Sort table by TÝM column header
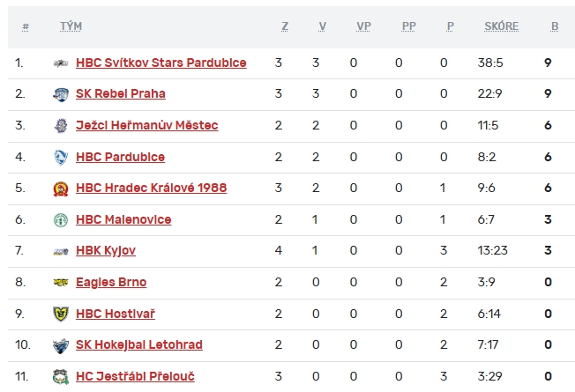 point(71,26)
